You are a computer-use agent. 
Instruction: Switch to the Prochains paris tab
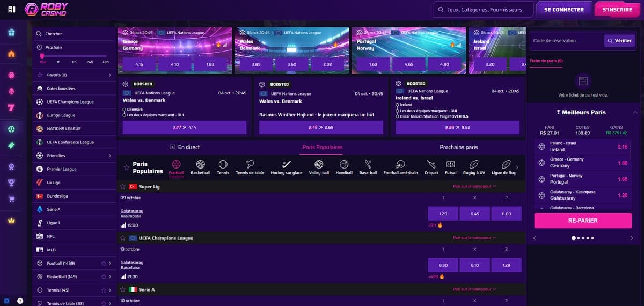click(458, 147)
